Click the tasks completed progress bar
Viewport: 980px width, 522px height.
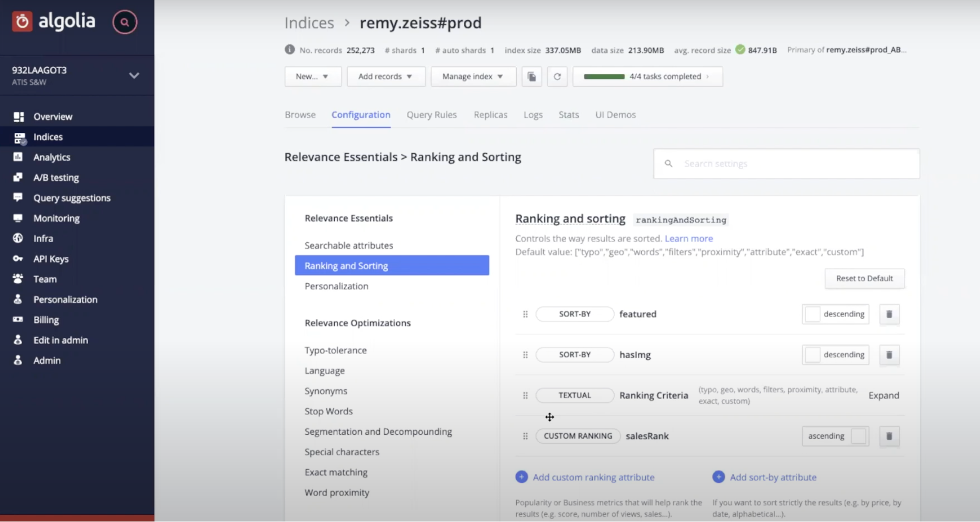tap(604, 76)
